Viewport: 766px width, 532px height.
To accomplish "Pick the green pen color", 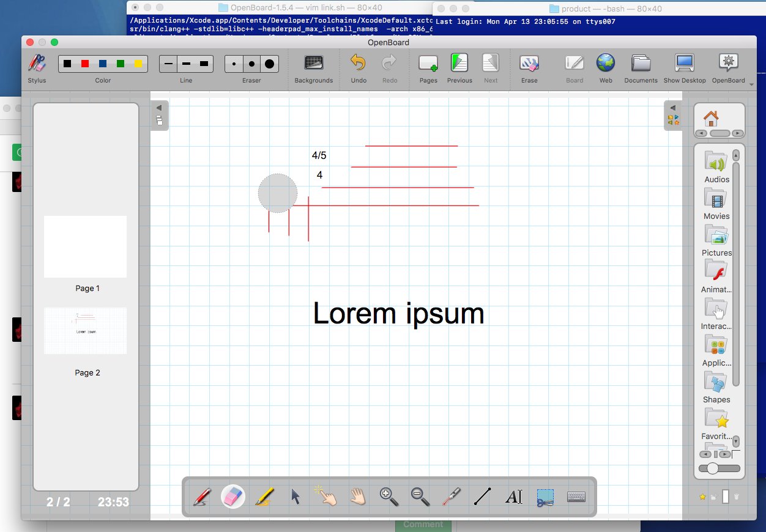I will 121,64.
